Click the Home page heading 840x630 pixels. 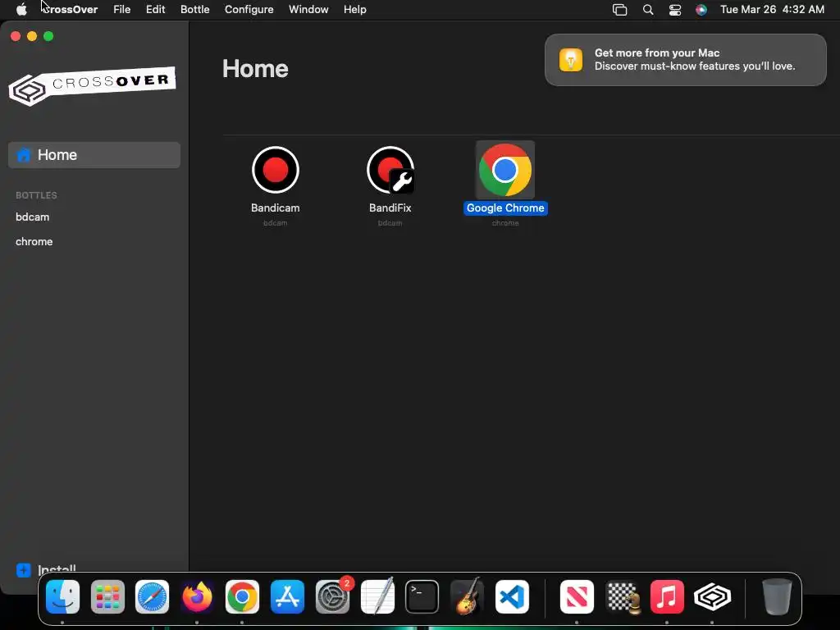[x=256, y=69]
